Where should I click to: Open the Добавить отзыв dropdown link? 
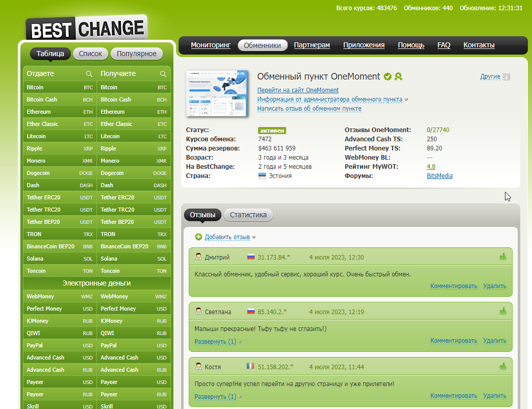(x=227, y=237)
